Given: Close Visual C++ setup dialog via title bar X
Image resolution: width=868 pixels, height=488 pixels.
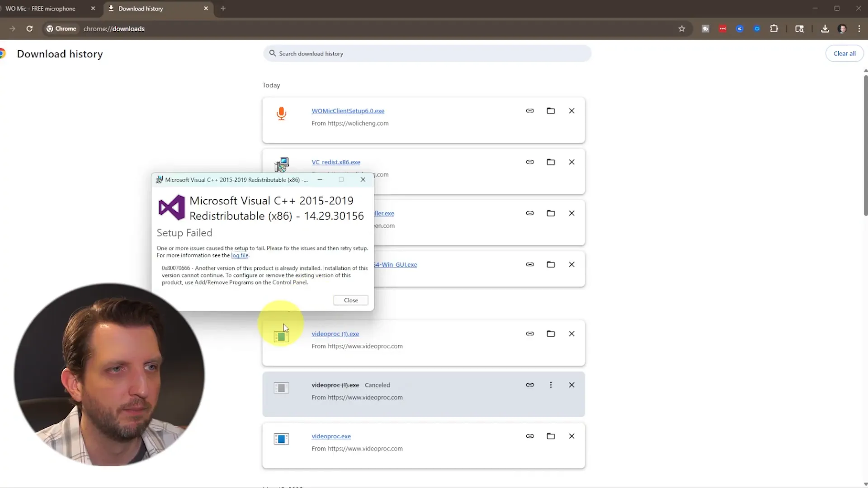Looking at the screenshot, I should [x=363, y=179].
